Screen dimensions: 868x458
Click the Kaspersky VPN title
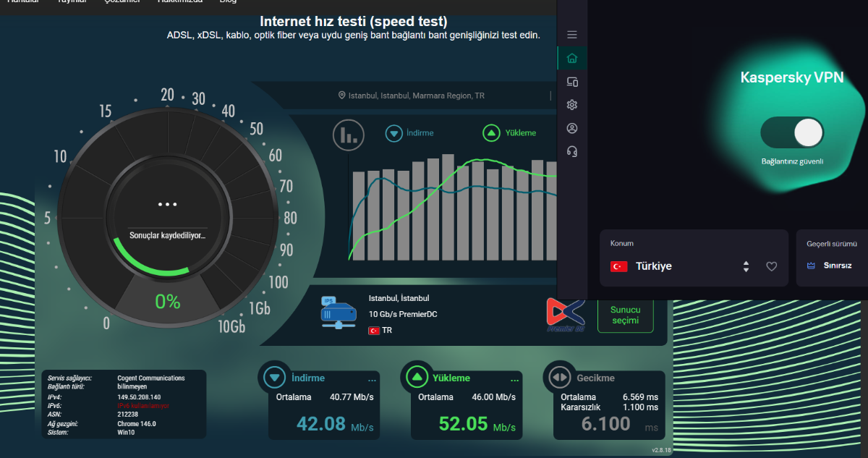(x=792, y=77)
